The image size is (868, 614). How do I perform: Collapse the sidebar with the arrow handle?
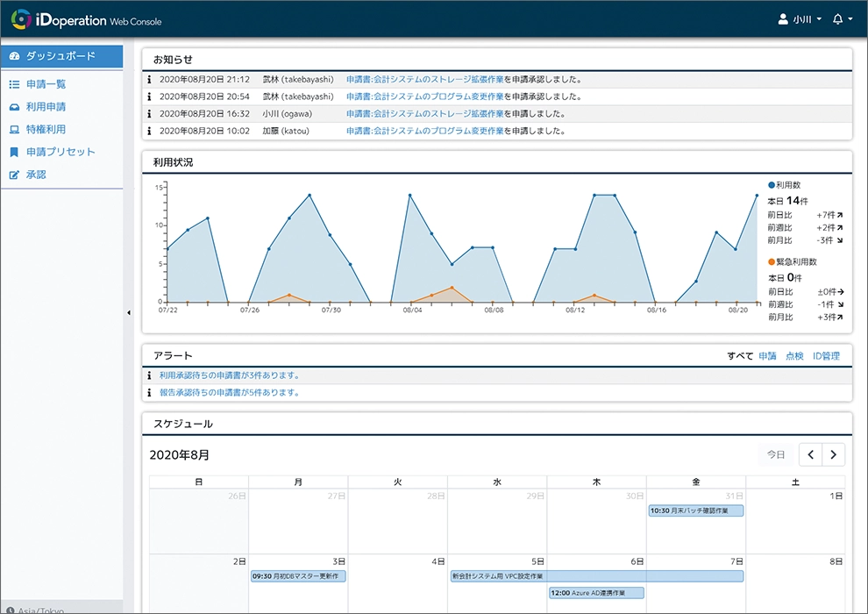(x=129, y=312)
